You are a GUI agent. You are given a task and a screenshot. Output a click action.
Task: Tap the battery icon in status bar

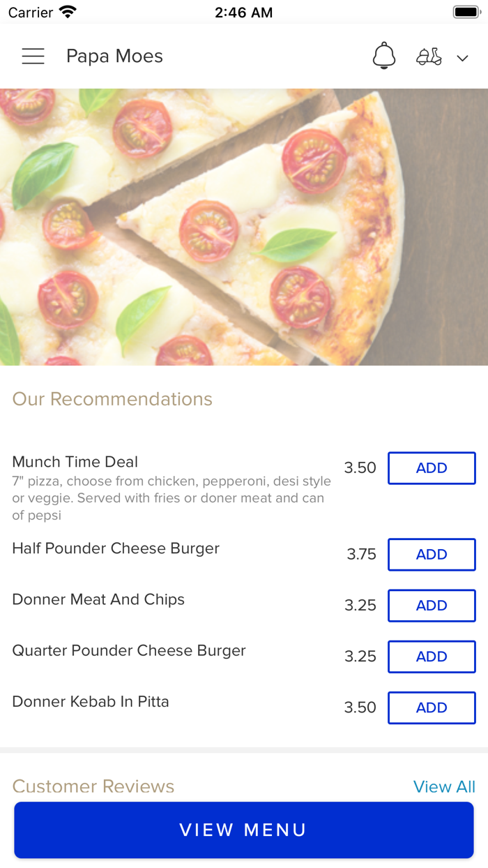pyautogui.click(x=465, y=12)
